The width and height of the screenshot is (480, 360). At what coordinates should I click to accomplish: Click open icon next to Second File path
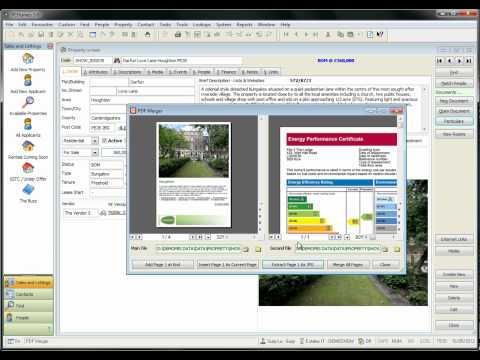click(x=385, y=249)
